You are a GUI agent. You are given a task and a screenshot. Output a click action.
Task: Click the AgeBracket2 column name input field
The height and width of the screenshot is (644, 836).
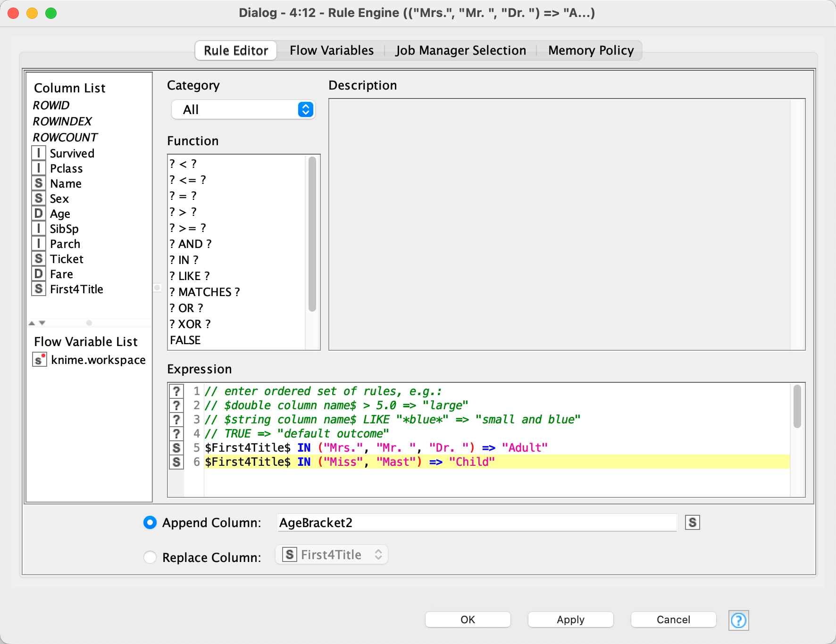pos(477,522)
